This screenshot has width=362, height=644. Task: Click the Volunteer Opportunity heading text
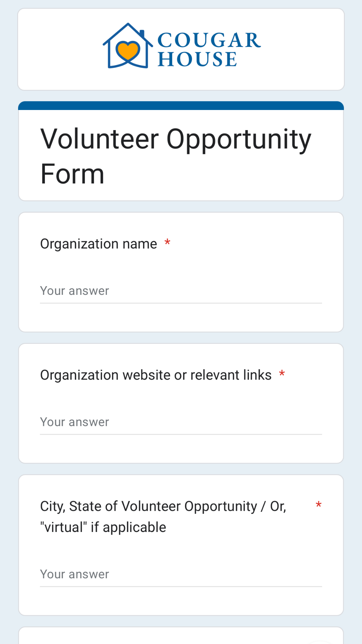click(x=176, y=139)
